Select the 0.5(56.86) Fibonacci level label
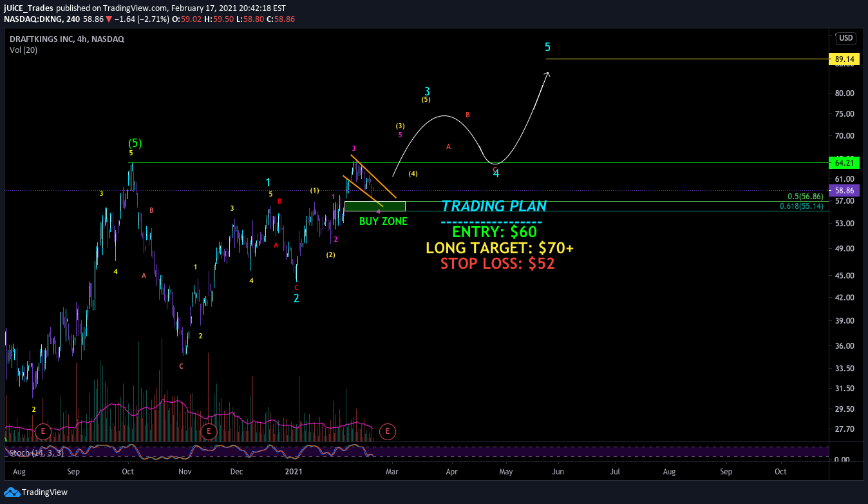868x504 pixels. [806, 196]
